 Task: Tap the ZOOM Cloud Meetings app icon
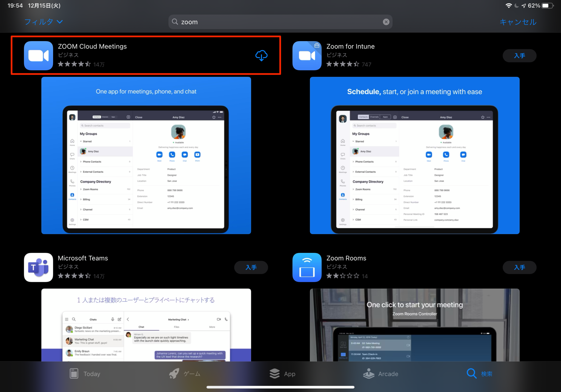tap(38, 56)
